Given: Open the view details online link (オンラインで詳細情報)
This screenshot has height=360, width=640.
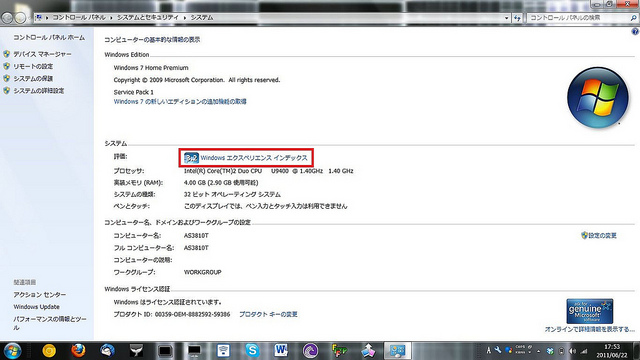Looking at the screenshot, I should tap(589, 329).
